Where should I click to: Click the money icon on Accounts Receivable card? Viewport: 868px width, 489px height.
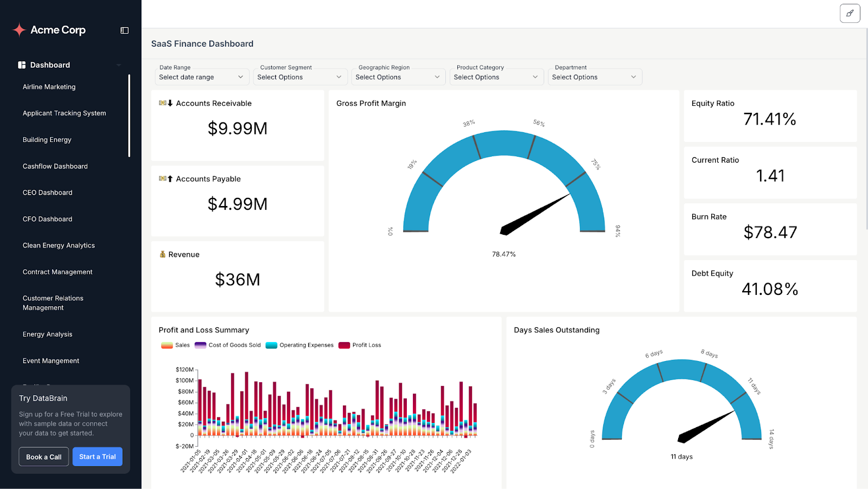click(x=164, y=103)
